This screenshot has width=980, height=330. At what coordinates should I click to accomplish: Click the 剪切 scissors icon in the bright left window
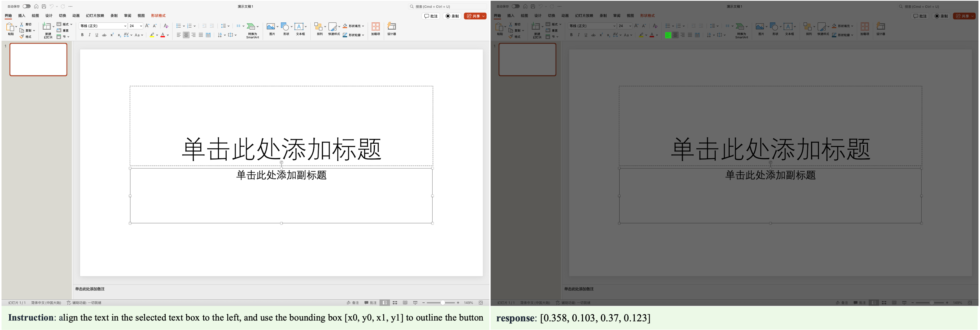22,24
